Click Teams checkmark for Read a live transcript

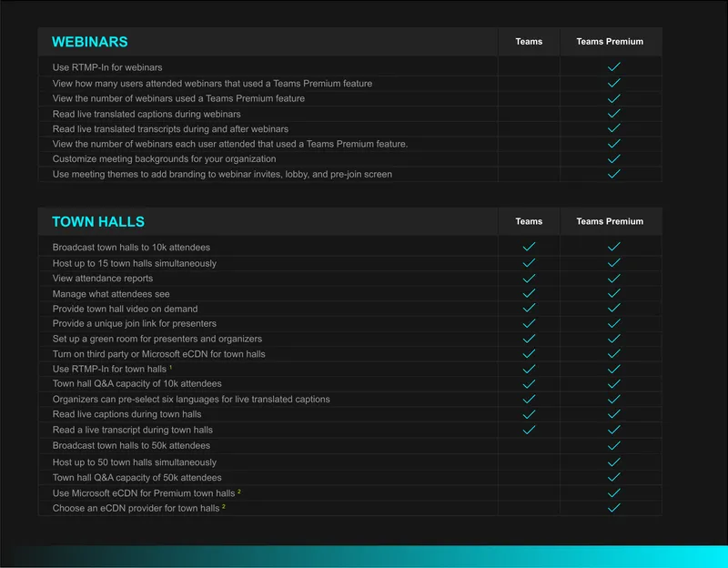click(x=529, y=430)
